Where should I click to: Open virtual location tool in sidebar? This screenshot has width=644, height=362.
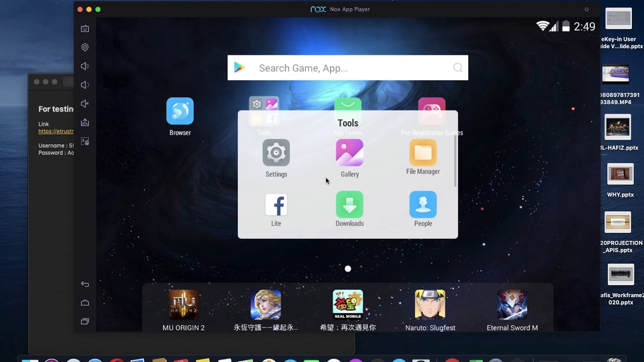pos(85,47)
